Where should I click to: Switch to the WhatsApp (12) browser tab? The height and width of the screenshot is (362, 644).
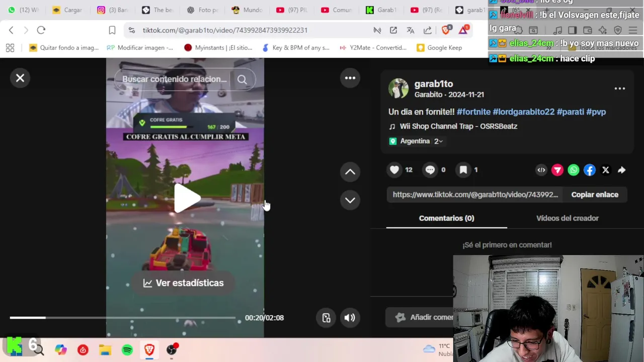(23, 10)
